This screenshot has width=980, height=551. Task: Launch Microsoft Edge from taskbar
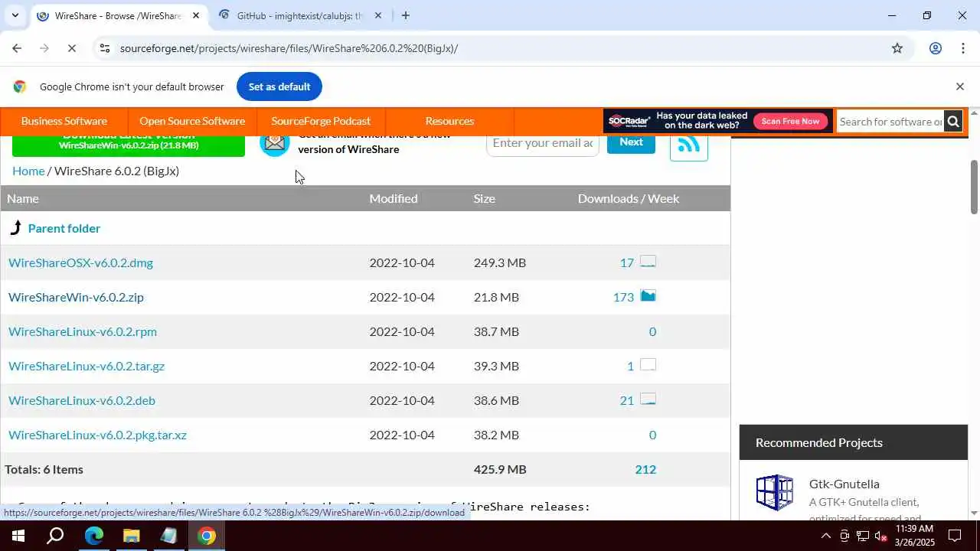pos(93,536)
